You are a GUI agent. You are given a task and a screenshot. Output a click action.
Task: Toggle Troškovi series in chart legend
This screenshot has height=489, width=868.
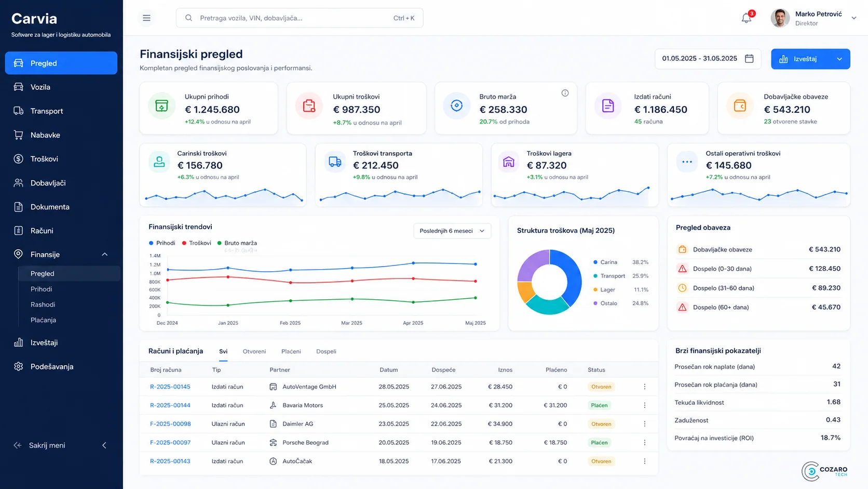196,243
